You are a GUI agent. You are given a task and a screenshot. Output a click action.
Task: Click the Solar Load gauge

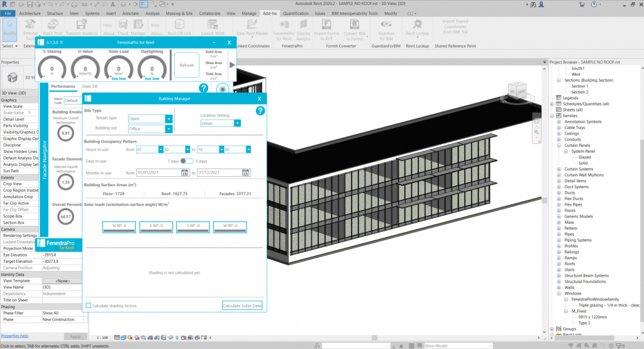119,67
